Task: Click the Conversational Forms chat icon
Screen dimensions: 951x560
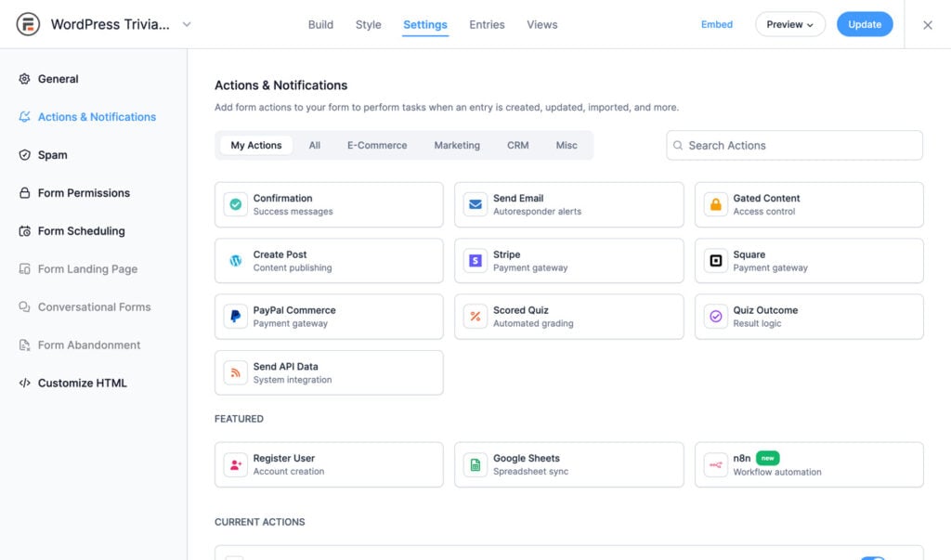Action: click(24, 307)
